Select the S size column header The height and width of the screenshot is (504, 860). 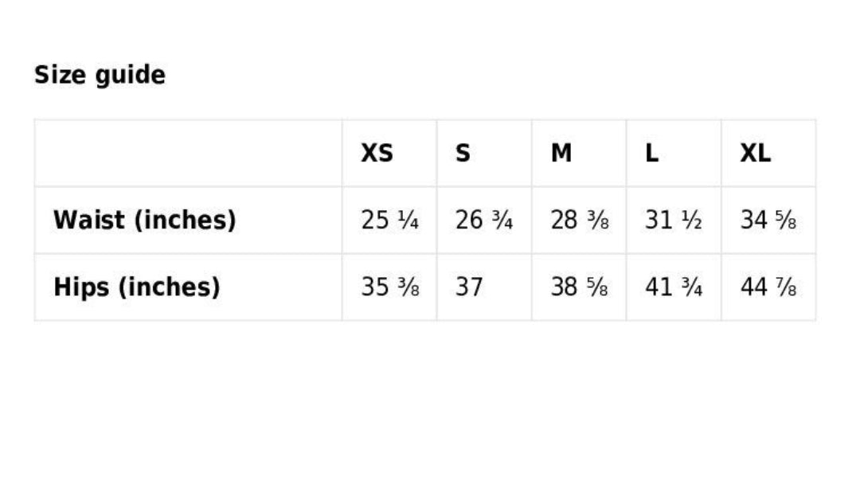463,153
